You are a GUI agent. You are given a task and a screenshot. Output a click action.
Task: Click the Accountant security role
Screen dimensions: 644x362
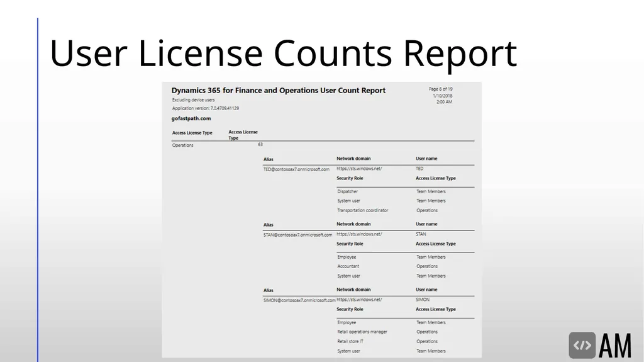[348, 266]
